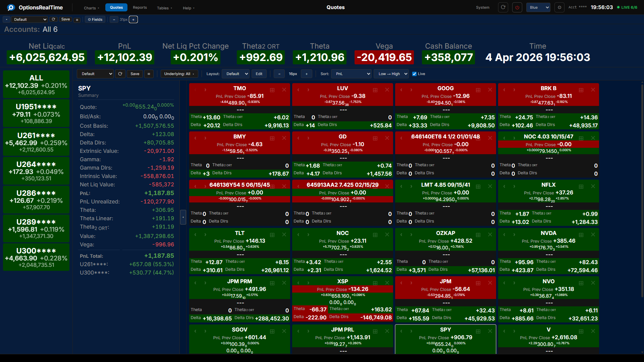The image size is (644, 362).
Task: Toggle the Live checkbox
Action: click(415, 74)
